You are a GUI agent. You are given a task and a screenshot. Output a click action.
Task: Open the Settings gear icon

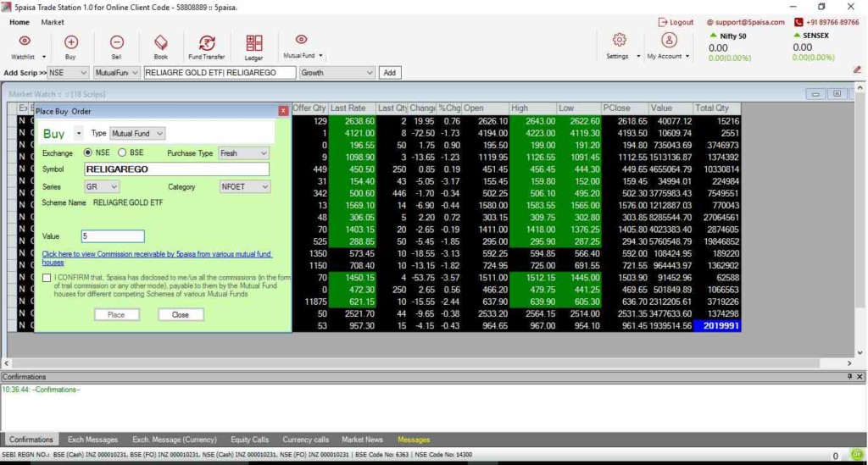coord(620,40)
